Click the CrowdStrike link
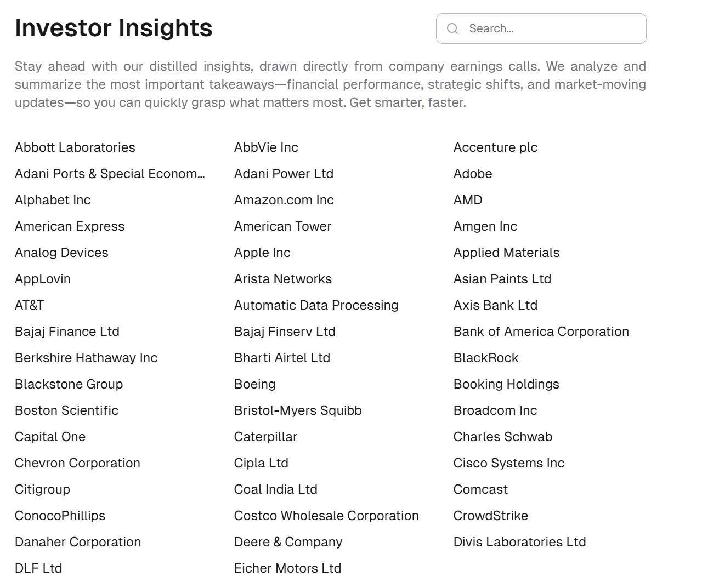Image resolution: width=702 pixels, height=588 pixels. (x=491, y=516)
